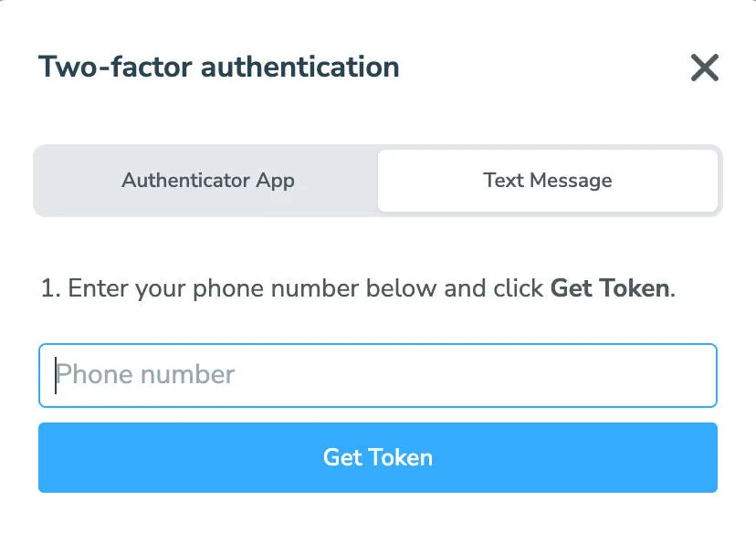756x553 pixels.
Task: Request a token via the blue button
Action: pyautogui.click(x=377, y=457)
